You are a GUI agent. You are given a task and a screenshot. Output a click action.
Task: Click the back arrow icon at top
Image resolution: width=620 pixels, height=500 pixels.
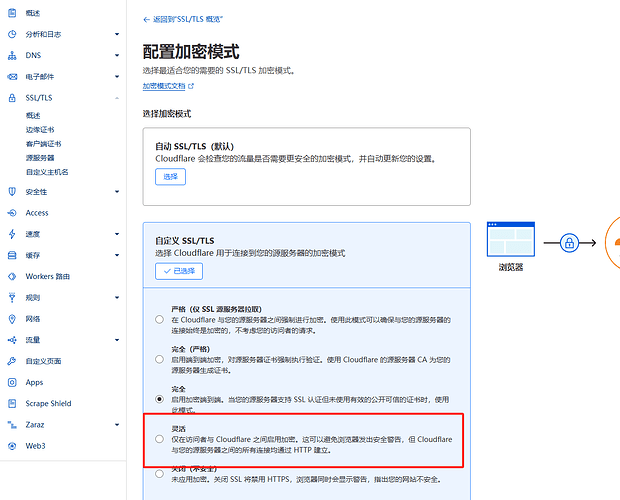[x=146, y=19]
